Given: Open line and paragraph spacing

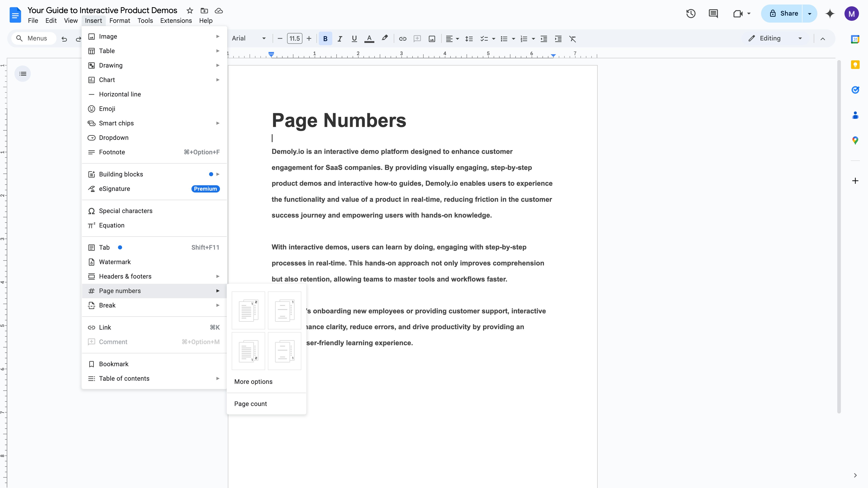Looking at the screenshot, I should pos(469,39).
